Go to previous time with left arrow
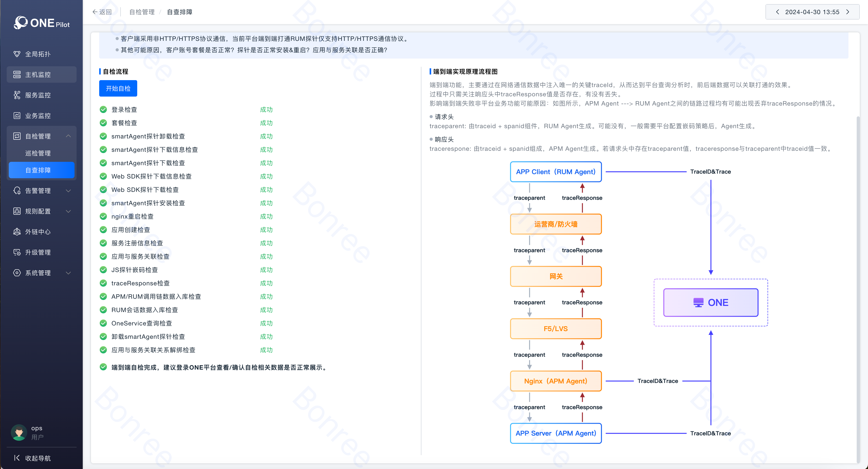The image size is (868, 469). click(x=777, y=12)
